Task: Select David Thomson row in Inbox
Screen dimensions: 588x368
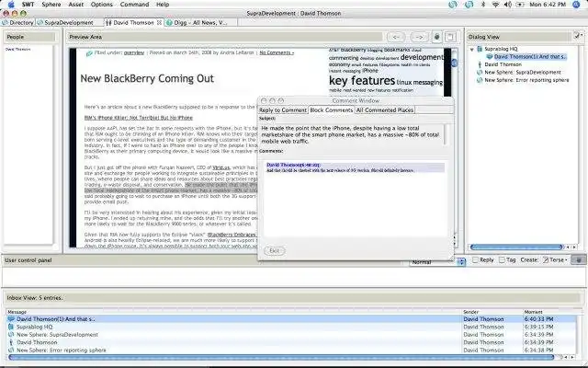Action: 292,342
